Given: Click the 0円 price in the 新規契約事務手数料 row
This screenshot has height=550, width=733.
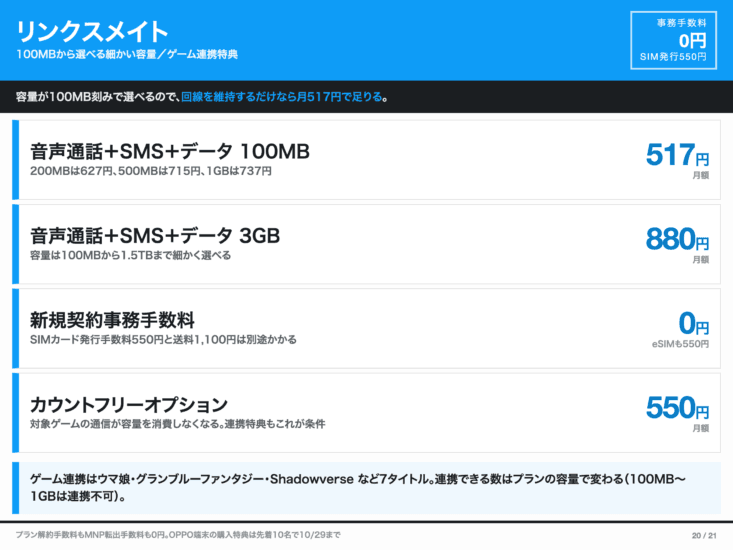Looking at the screenshot, I should pos(694,323).
